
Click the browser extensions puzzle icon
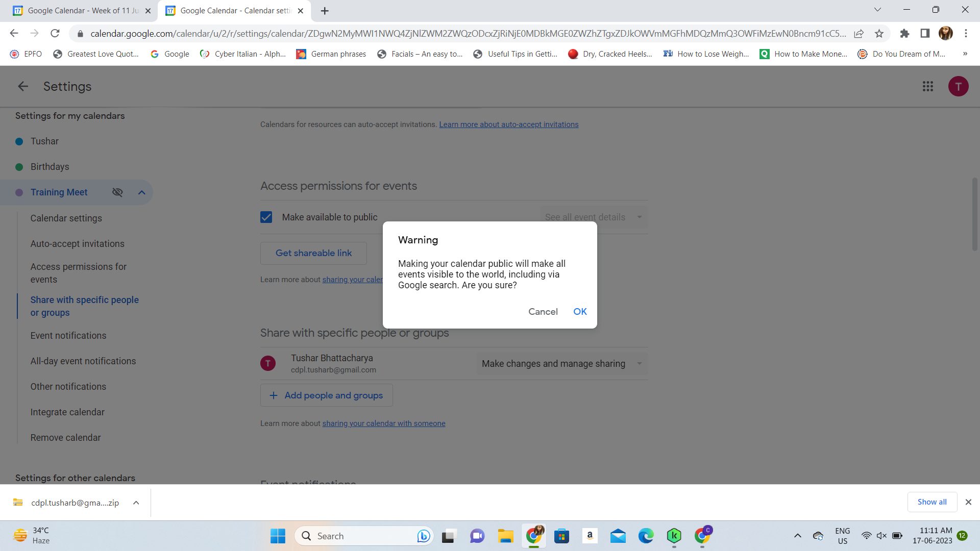(x=904, y=33)
